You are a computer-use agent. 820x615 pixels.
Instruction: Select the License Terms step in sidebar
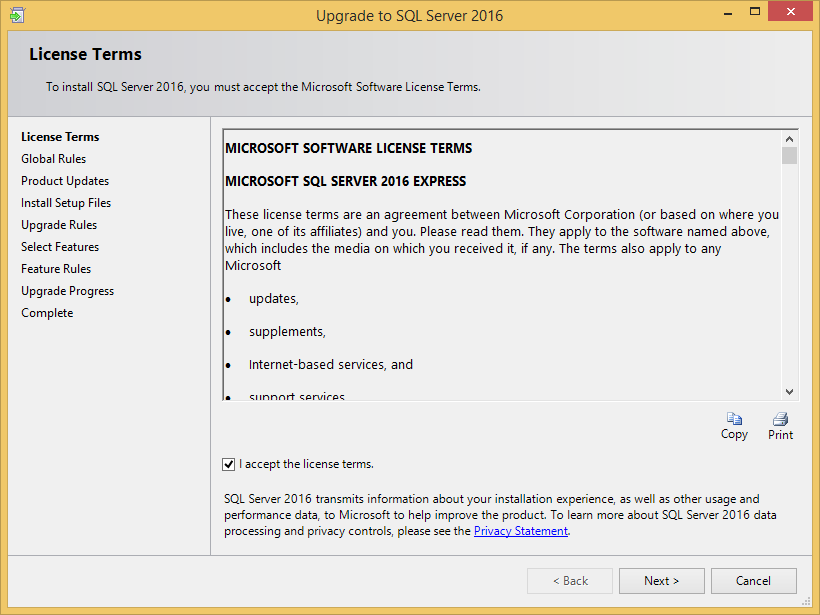(x=60, y=137)
